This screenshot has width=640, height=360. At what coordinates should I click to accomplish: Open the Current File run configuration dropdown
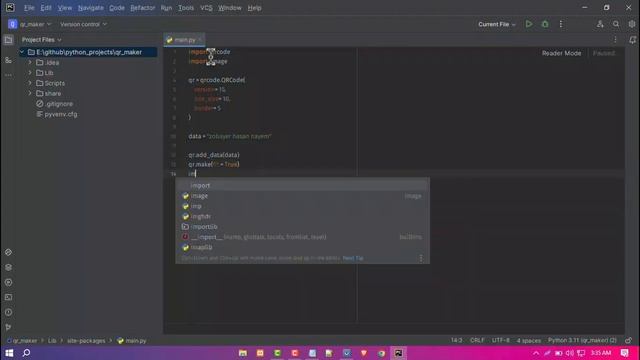point(497,24)
